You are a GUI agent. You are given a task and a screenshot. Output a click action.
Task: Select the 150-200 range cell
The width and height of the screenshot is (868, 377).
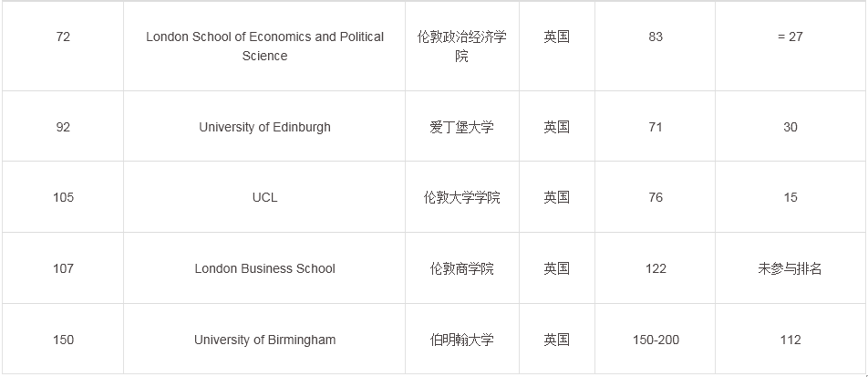pos(656,340)
